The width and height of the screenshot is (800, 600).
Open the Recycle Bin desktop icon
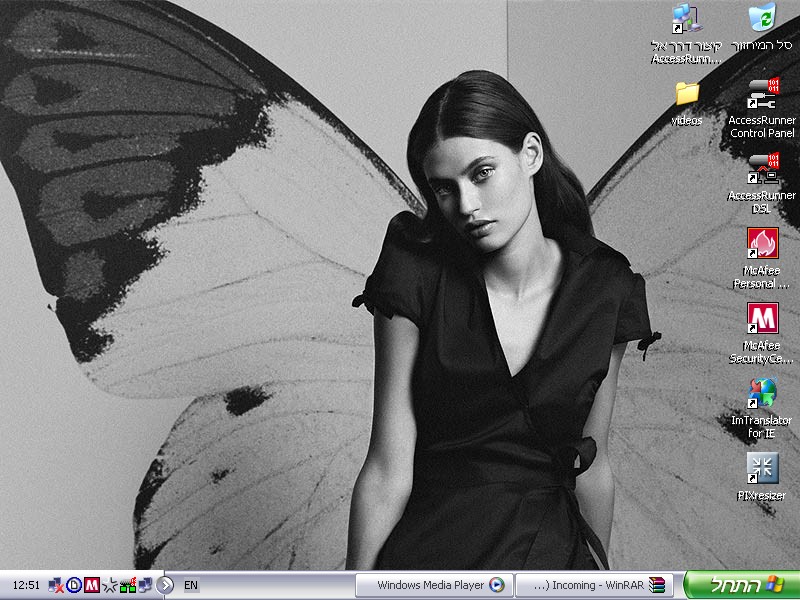(x=762, y=19)
